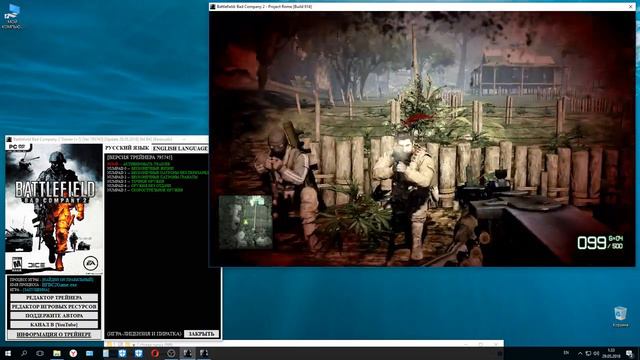
Task: Open ИНФОРМАЦИЯ О ТРЕЙНЕРЕ link
Action: click(x=54, y=334)
